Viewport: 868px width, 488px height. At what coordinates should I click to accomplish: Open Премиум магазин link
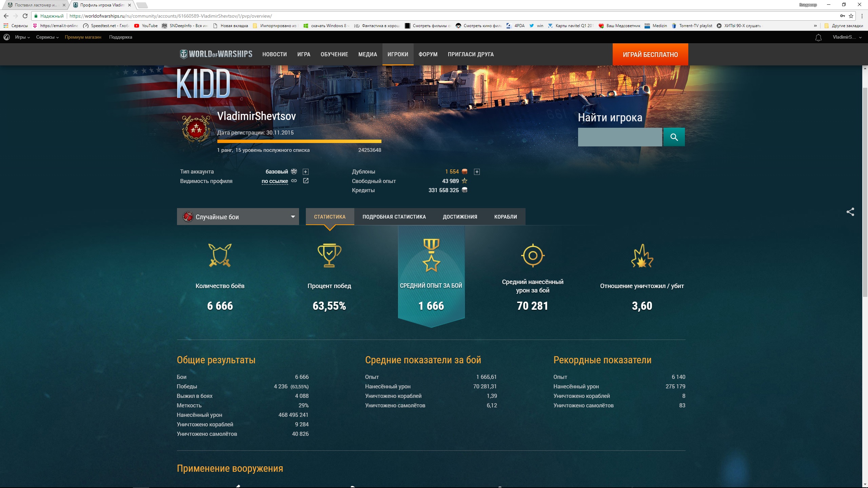pos(83,37)
